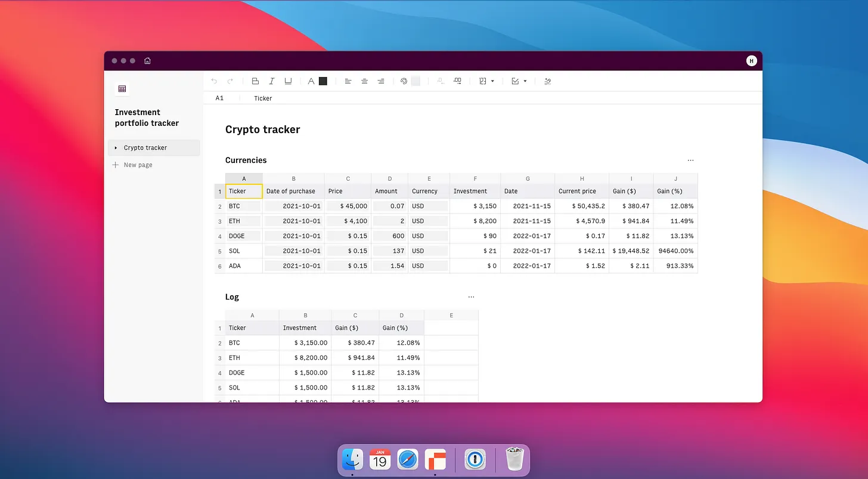Click the Currencies section title
The width and height of the screenshot is (868, 479).
pyautogui.click(x=246, y=160)
